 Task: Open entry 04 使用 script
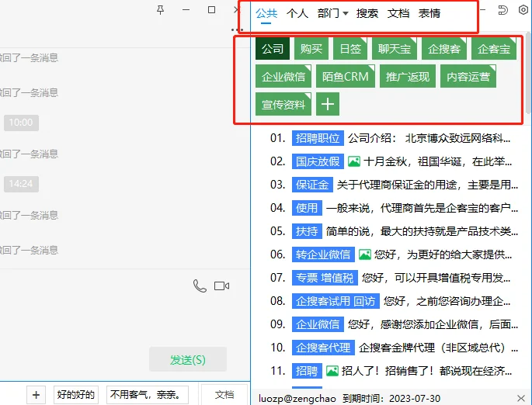pyautogui.click(x=395, y=208)
